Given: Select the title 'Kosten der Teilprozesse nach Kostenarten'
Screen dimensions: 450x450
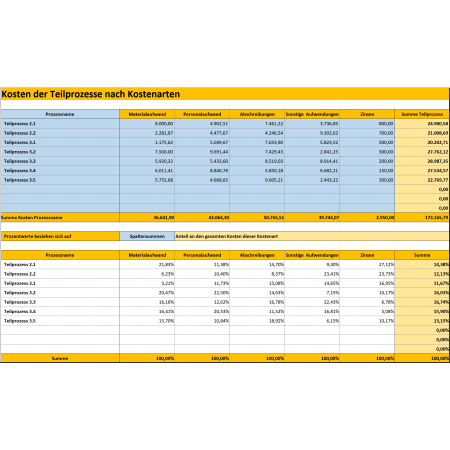Looking at the screenshot, I should [x=90, y=94].
